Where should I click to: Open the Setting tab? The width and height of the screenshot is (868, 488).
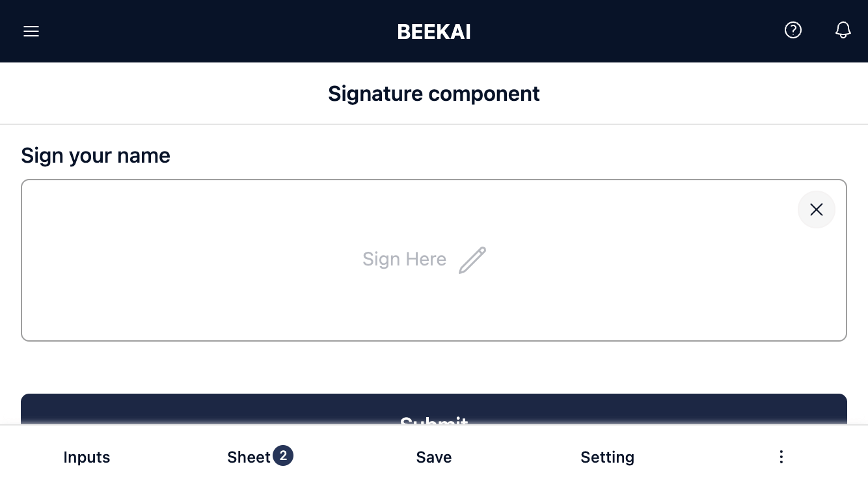(607, 457)
